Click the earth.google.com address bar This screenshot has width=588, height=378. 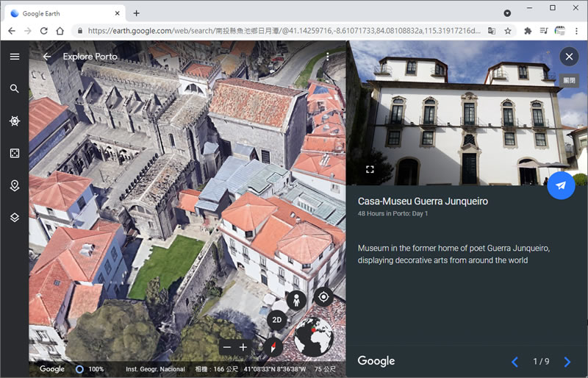(284, 31)
